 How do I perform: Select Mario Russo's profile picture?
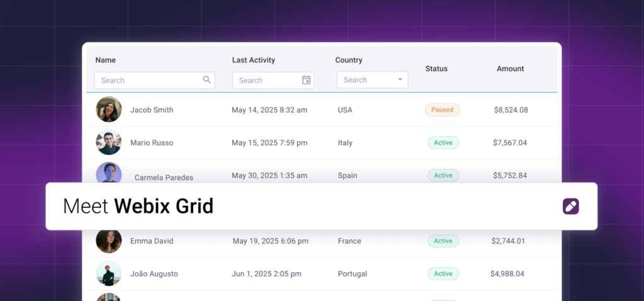(109, 143)
